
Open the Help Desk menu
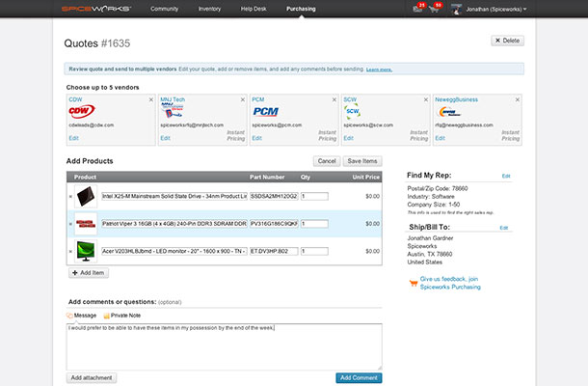point(254,9)
